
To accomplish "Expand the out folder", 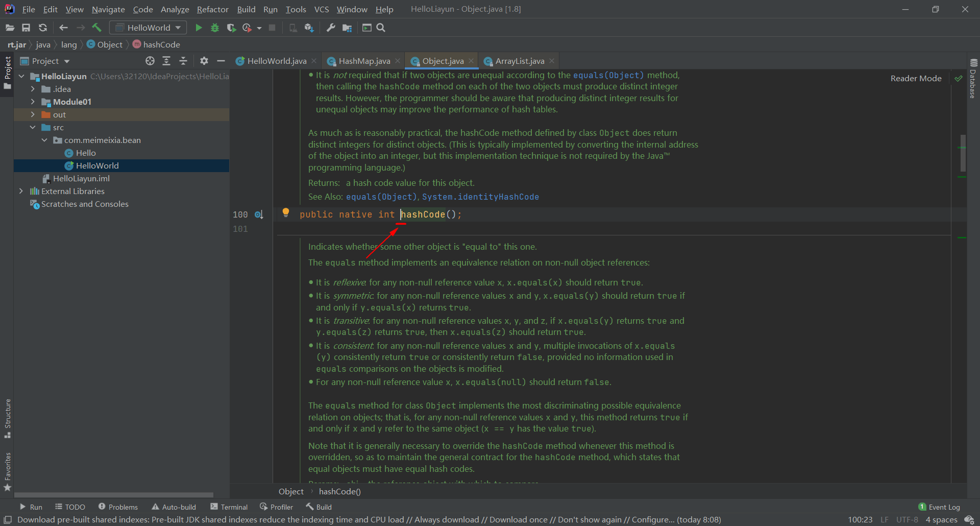I will 33,114.
